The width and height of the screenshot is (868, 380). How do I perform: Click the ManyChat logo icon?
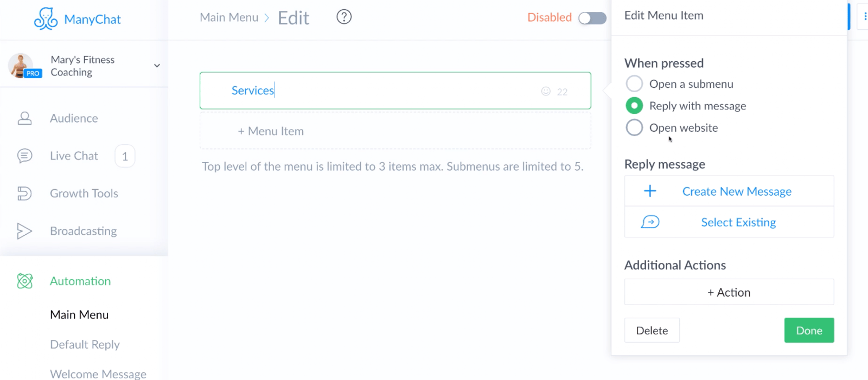46,19
